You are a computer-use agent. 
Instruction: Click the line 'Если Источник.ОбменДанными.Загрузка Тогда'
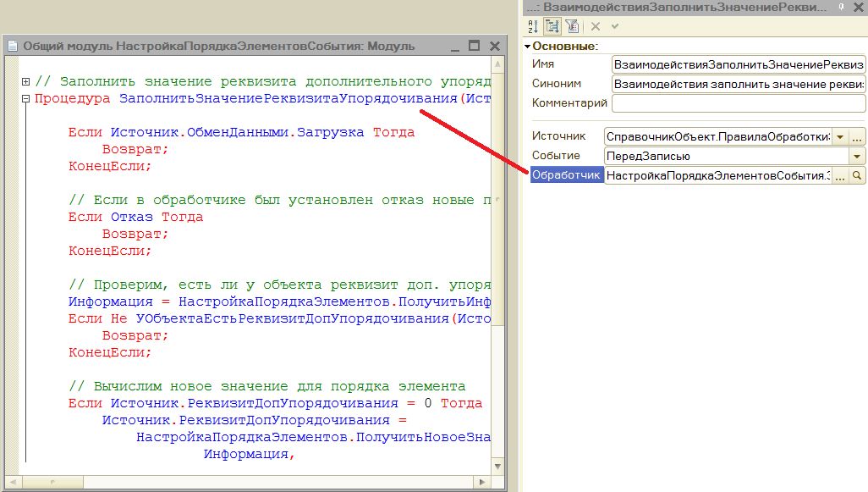(x=241, y=132)
